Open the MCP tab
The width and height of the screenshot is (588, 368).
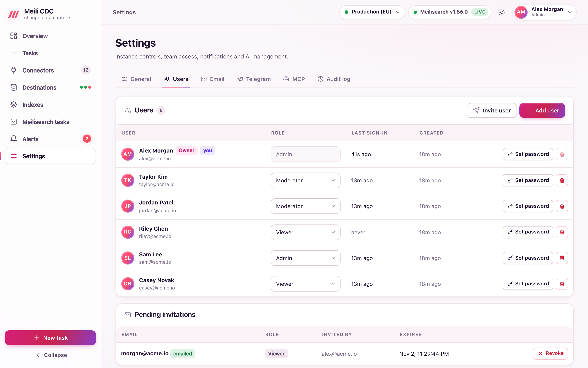[294, 79]
